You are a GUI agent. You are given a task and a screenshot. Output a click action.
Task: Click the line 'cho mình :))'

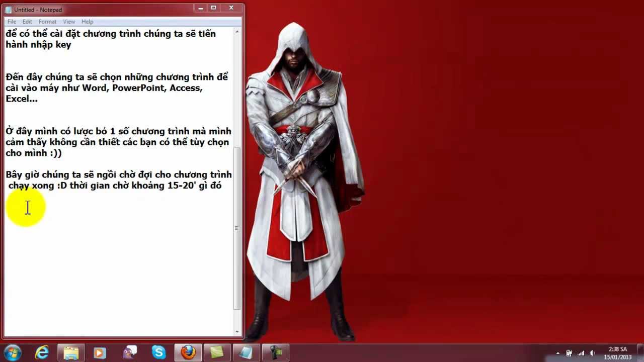coord(34,153)
